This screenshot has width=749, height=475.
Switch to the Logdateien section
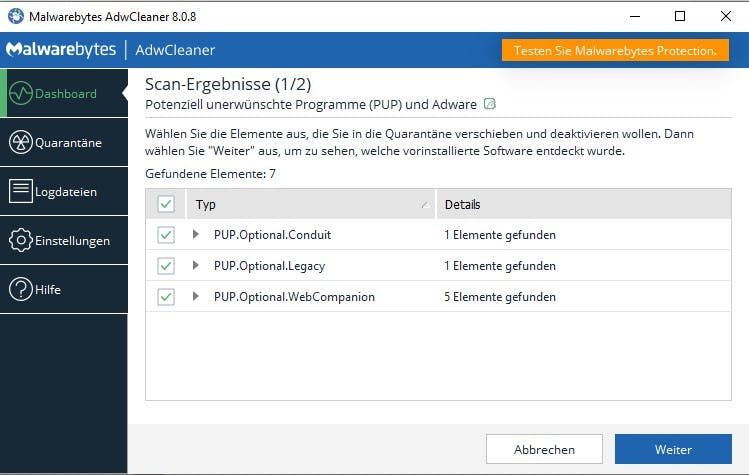[x=64, y=191]
